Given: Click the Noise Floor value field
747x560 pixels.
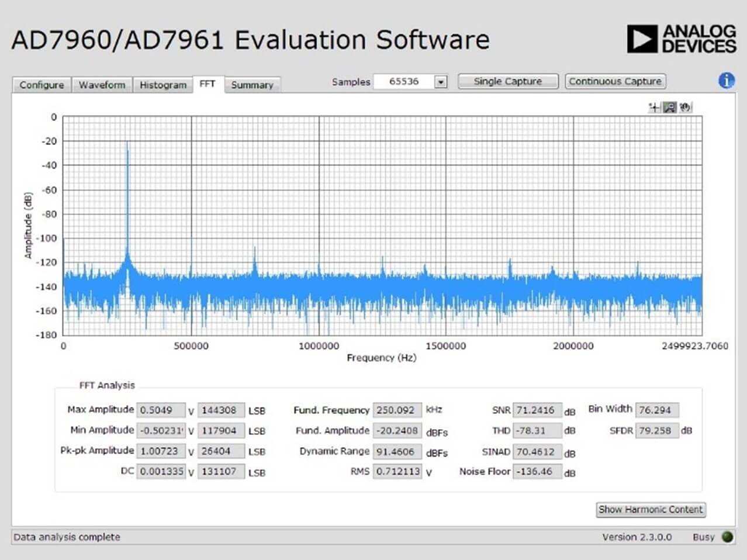Looking at the screenshot, I should (x=537, y=471).
